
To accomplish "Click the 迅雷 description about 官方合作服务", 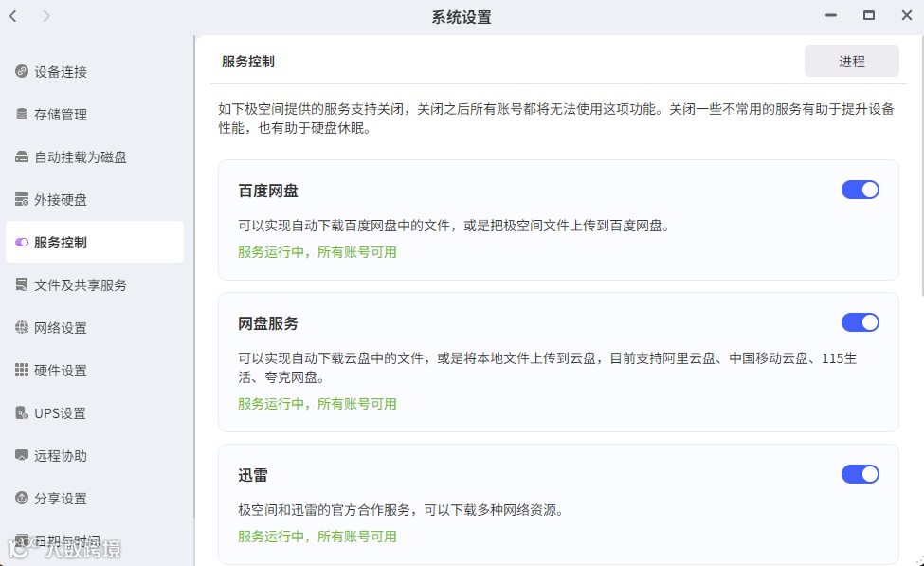I will (401, 510).
